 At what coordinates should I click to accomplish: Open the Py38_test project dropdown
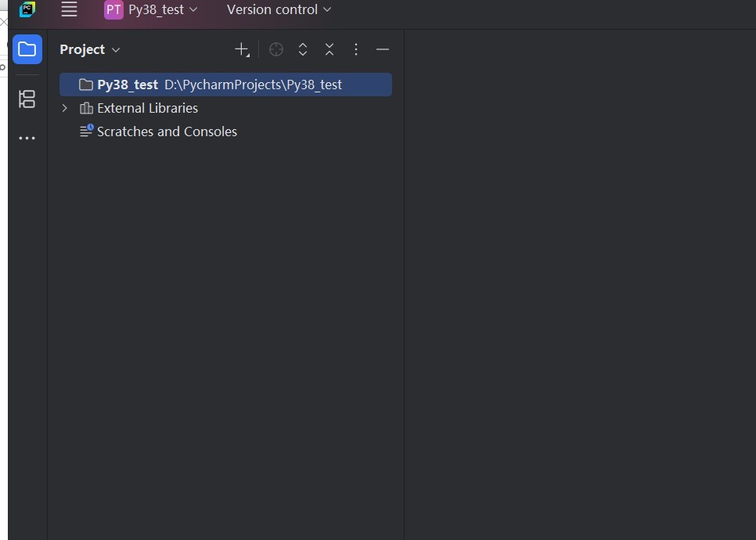pyautogui.click(x=163, y=9)
